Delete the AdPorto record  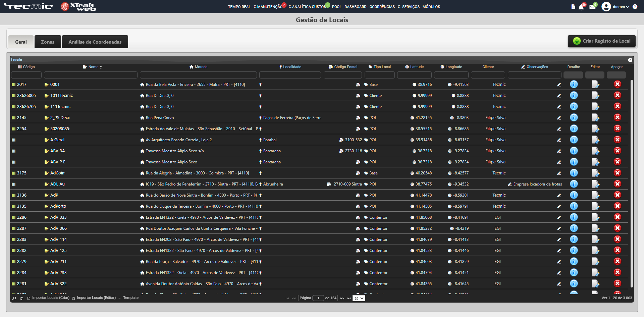[618, 206]
